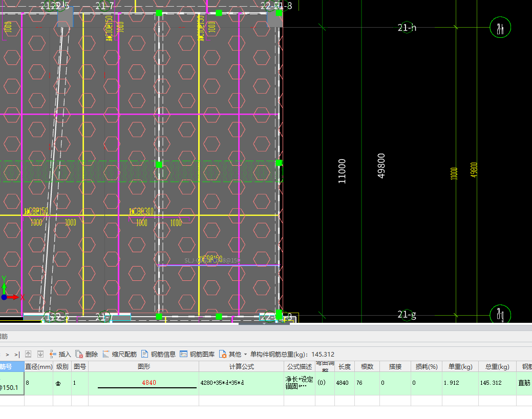Select the total weight cell 145.312

click(497, 383)
